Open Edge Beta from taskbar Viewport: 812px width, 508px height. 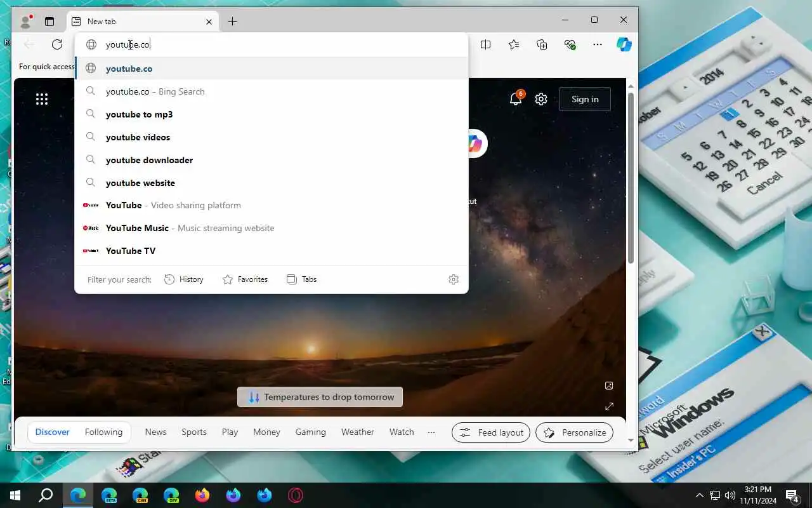pos(109,495)
